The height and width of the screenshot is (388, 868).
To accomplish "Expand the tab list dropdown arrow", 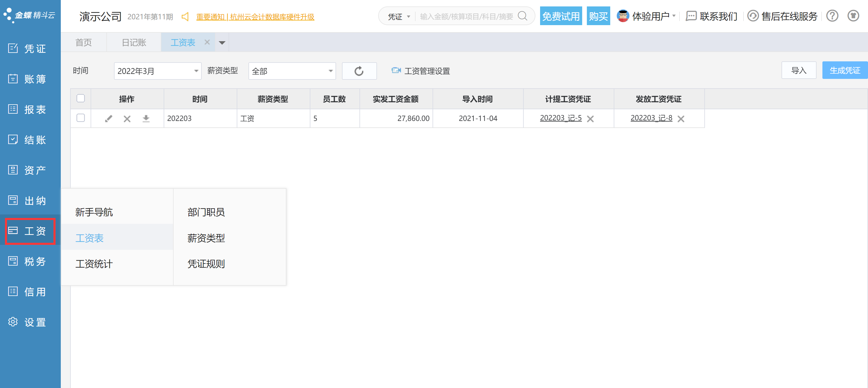I will (x=222, y=43).
